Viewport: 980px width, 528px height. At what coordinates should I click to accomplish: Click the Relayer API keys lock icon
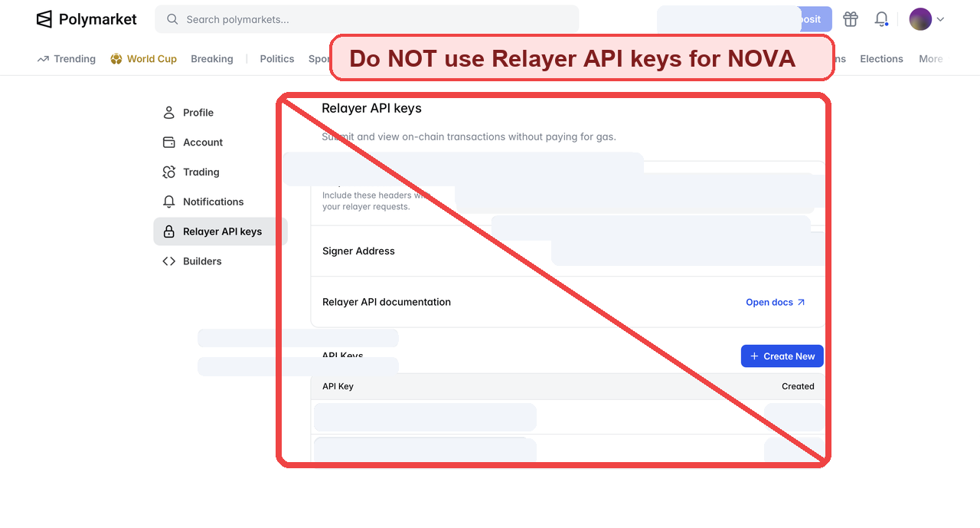(x=169, y=231)
